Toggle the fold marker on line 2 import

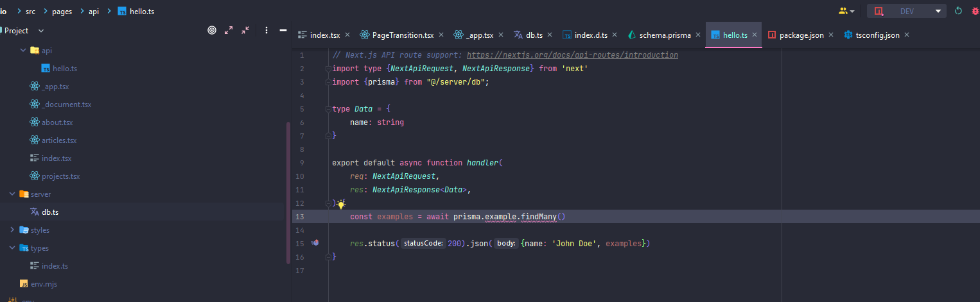(328, 69)
